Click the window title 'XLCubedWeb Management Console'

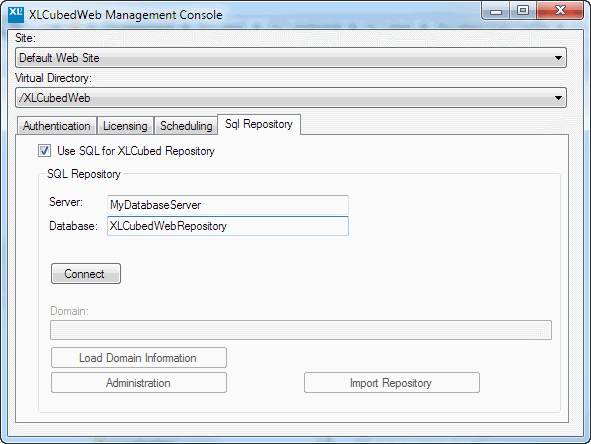click(x=126, y=15)
